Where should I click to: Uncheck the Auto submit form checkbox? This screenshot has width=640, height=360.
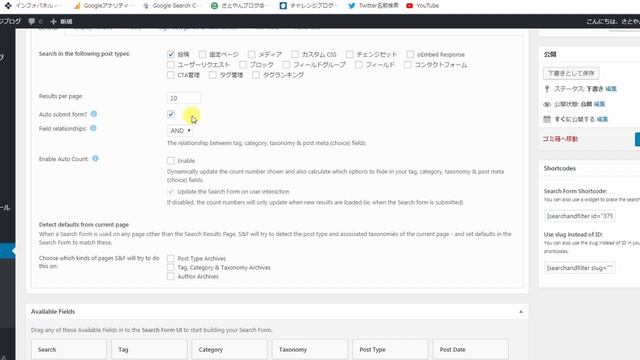171,114
